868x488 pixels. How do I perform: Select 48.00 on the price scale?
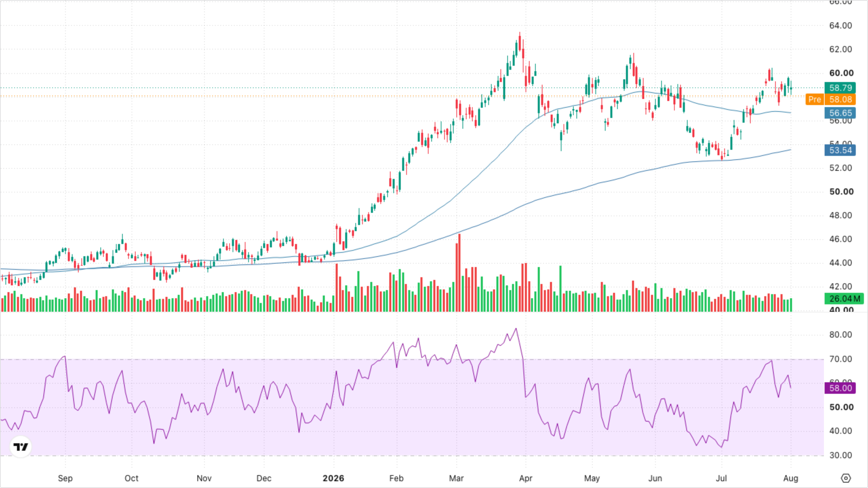[841, 216]
